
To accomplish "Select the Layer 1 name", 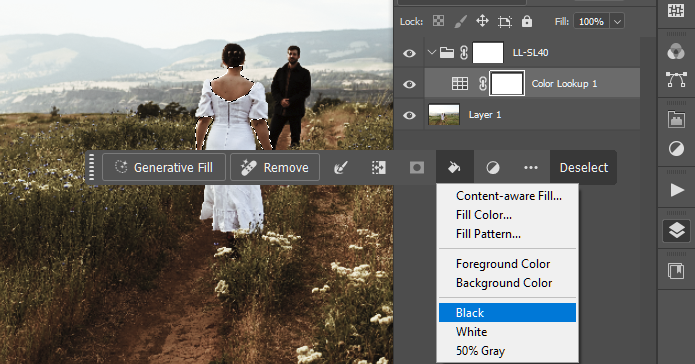I will (485, 115).
